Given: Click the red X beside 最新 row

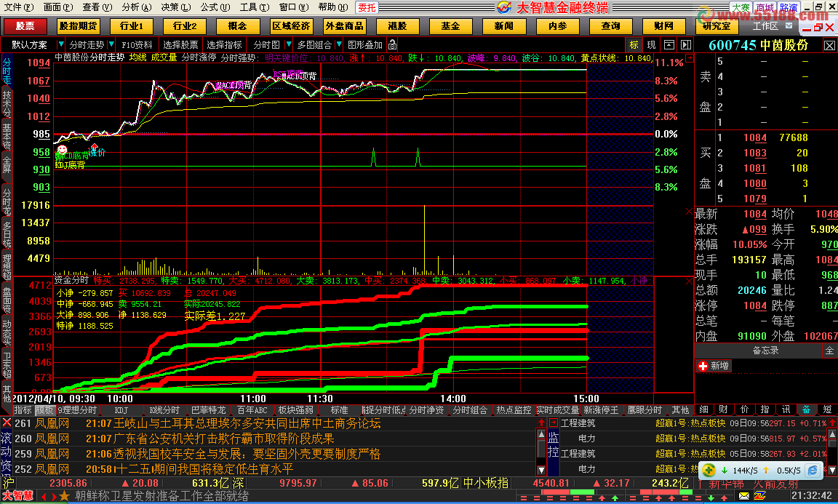Looking at the screenshot, I should point(689,212).
